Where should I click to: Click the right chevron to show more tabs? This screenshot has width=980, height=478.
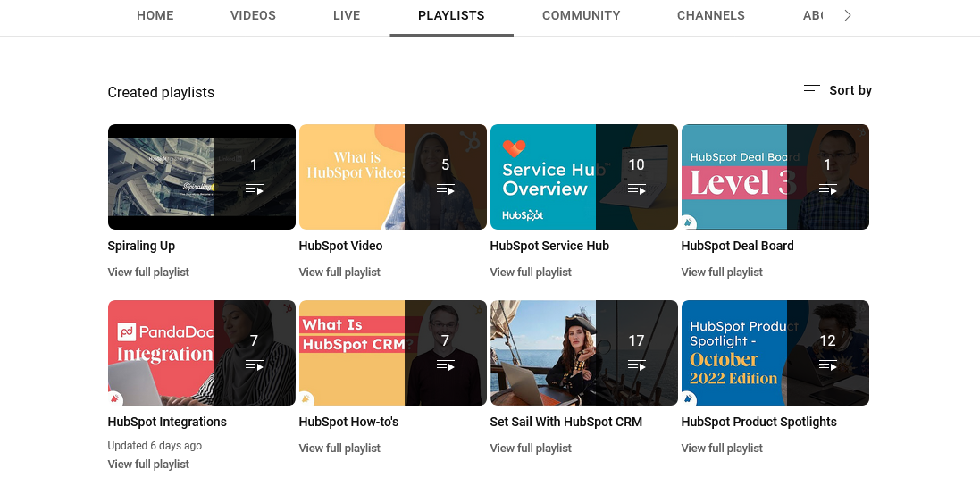click(848, 15)
